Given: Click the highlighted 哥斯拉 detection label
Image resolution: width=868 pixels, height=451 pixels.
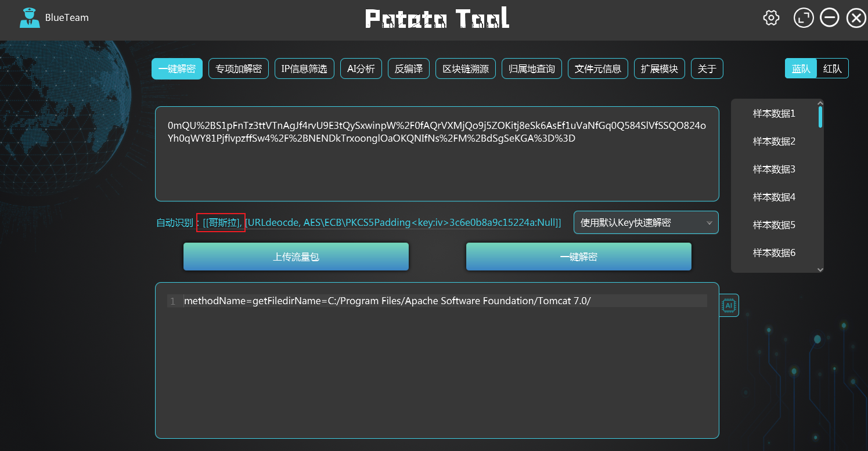Looking at the screenshot, I should [221, 222].
